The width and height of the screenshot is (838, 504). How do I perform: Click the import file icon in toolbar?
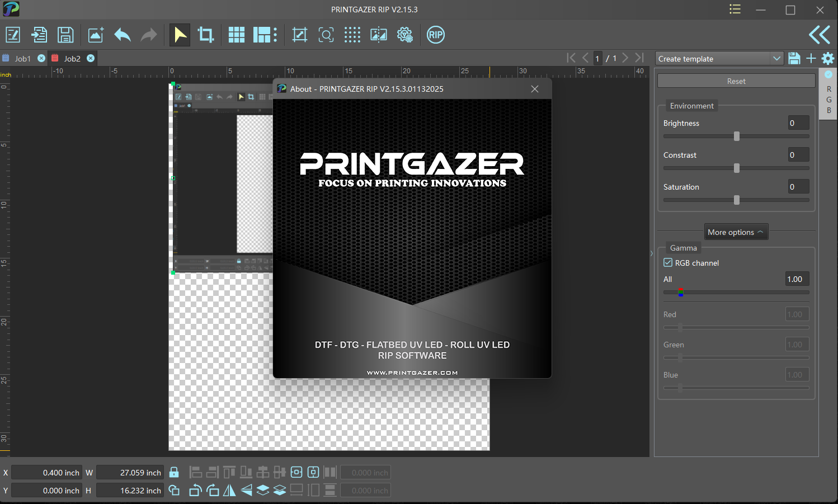39,35
